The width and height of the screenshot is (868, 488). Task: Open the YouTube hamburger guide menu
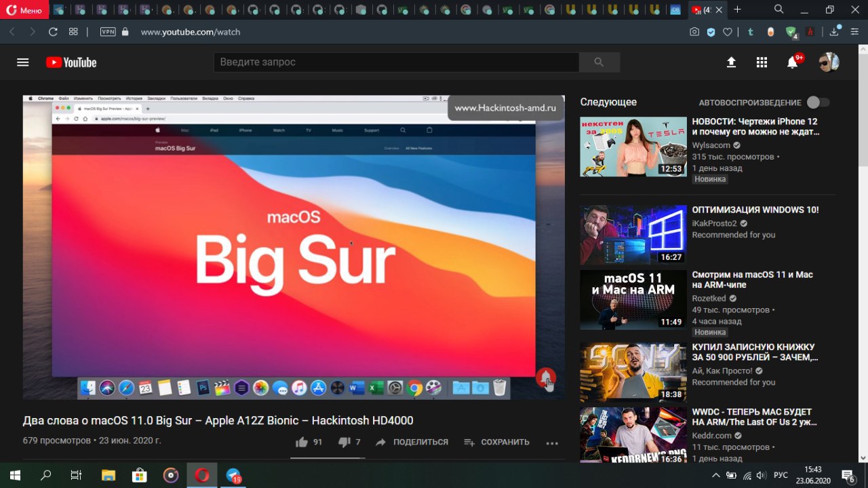point(23,62)
